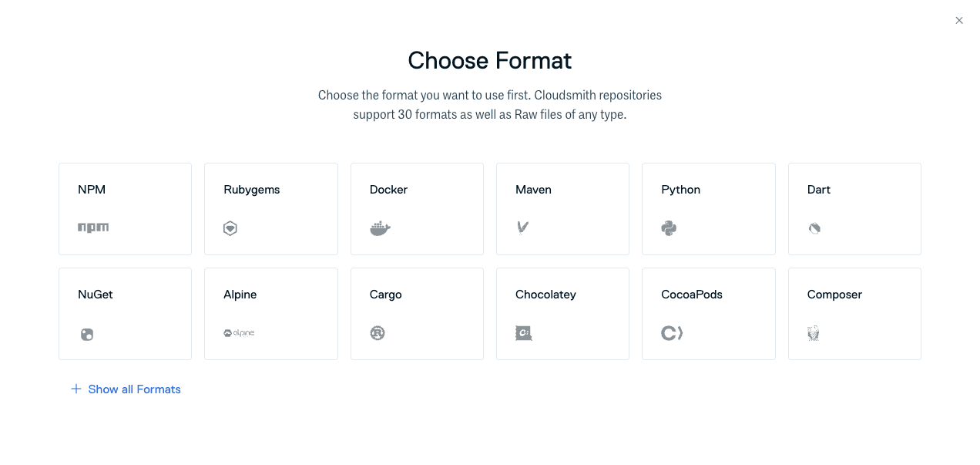Click the Dart logo icon
980x465 pixels.
(814, 228)
